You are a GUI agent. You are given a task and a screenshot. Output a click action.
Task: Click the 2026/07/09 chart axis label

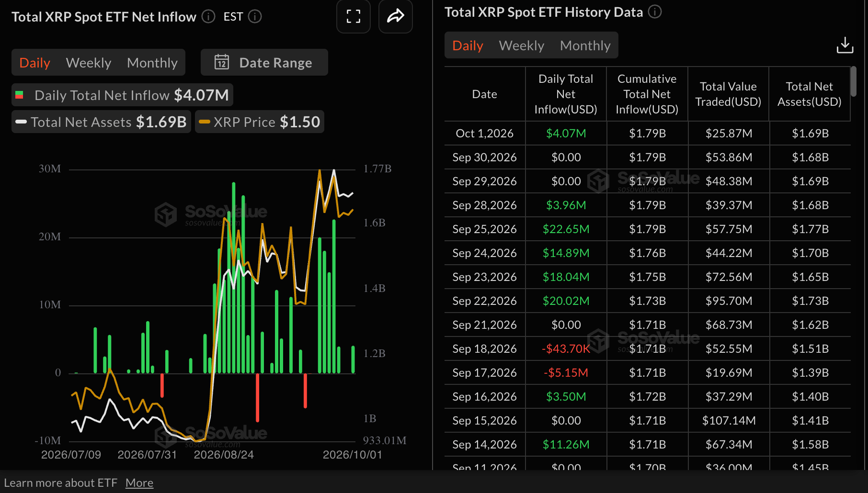click(x=71, y=455)
